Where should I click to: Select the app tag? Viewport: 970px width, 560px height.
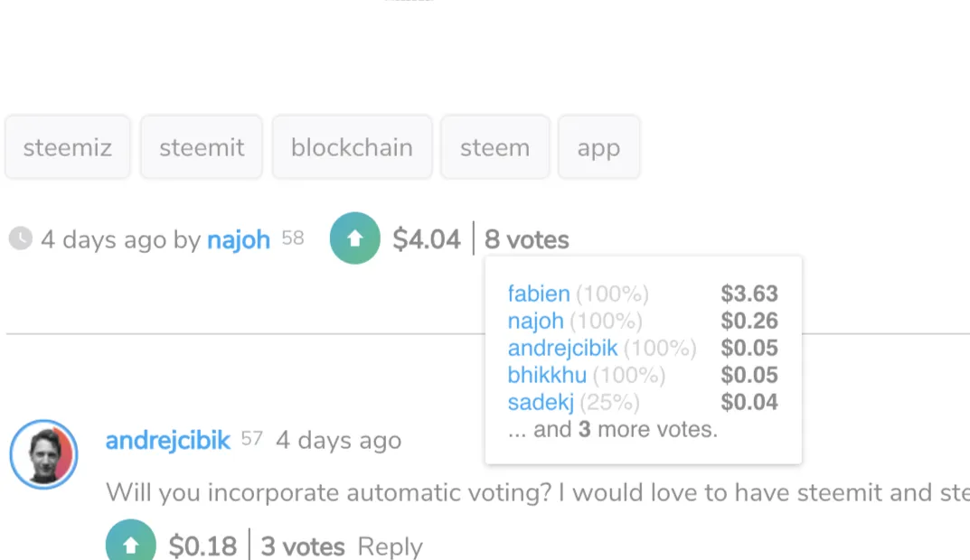[x=598, y=147]
